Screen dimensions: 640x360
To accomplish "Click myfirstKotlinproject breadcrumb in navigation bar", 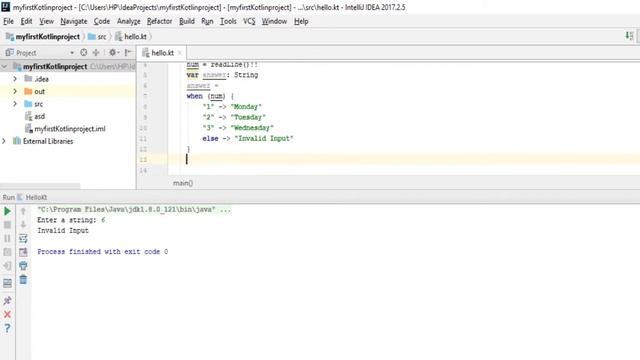I will pyautogui.click(x=43, y=36).
